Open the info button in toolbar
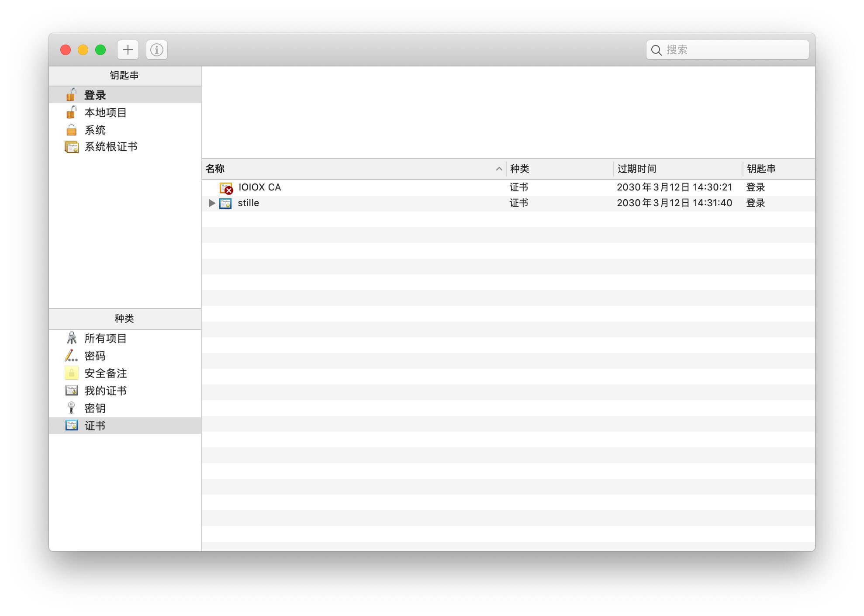This screenshot has height=616, width=864. tap(156, 50)
